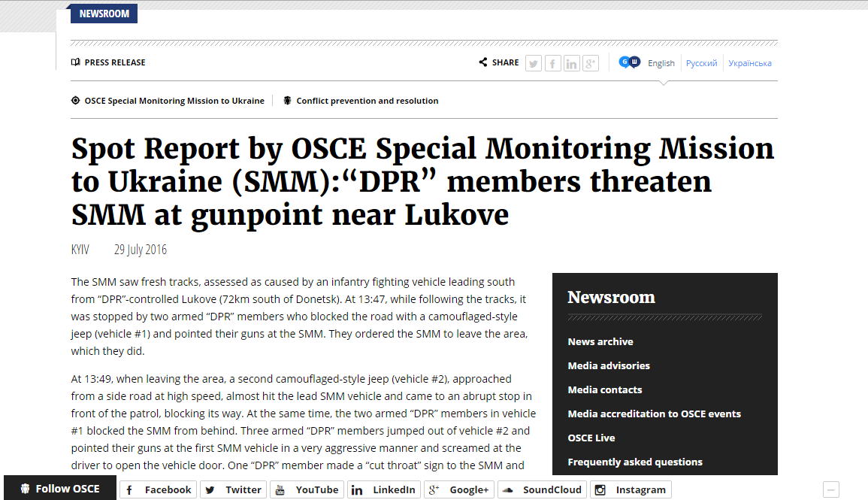The image size is (868, 500).
Task: Open OSCE Special Monitoring Mission to Ukraine link
Action: click(174, 101)
